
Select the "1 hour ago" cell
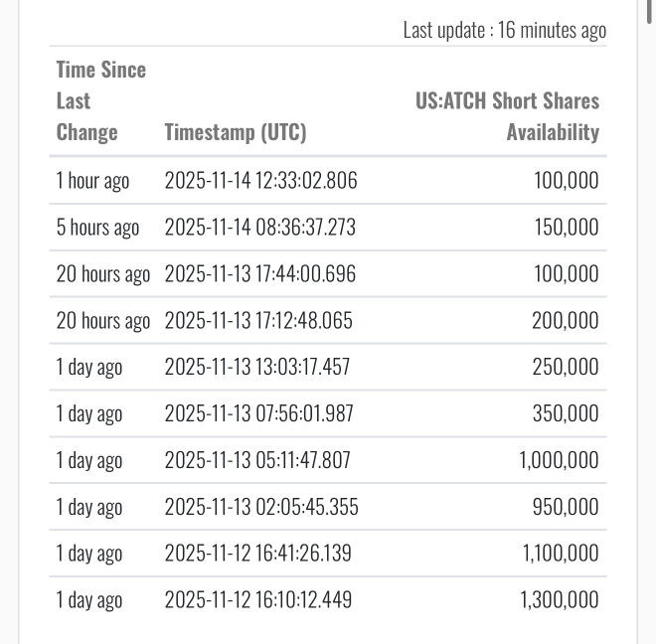(93, 181)
